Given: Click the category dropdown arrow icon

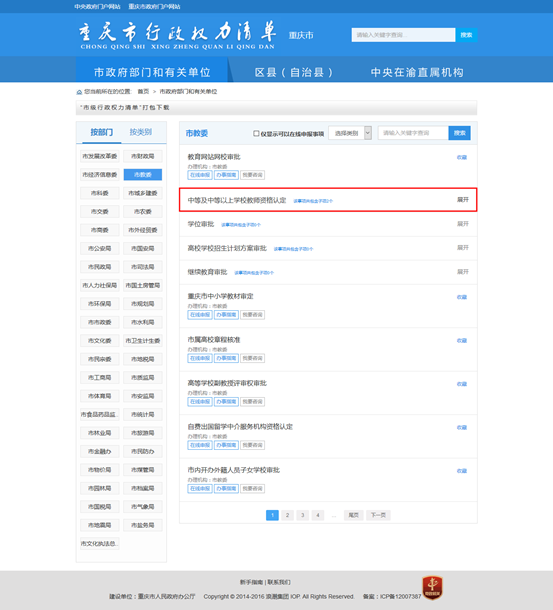Looking at the screenshot, I should (x=368, y=133).
